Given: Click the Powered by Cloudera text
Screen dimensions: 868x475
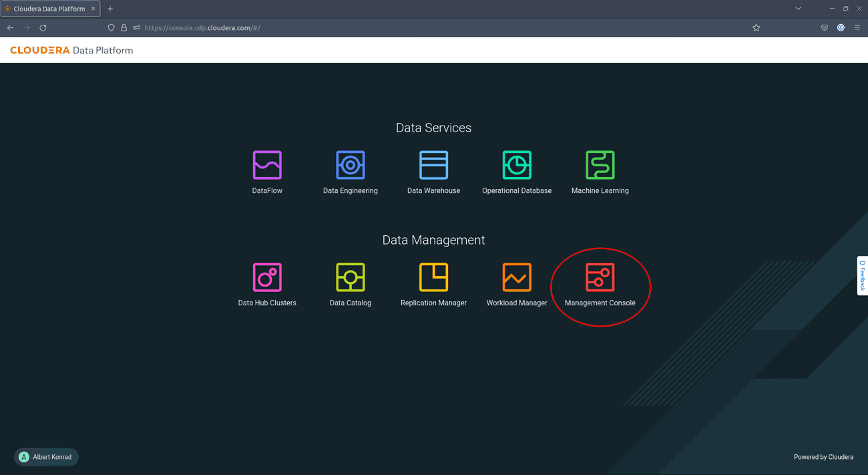Looking at the screenshot, I should pyautogui.click(x=823, y=457).
